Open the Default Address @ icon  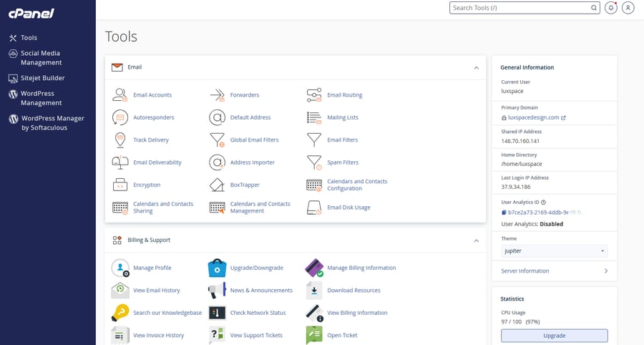(x=218, y=117)
